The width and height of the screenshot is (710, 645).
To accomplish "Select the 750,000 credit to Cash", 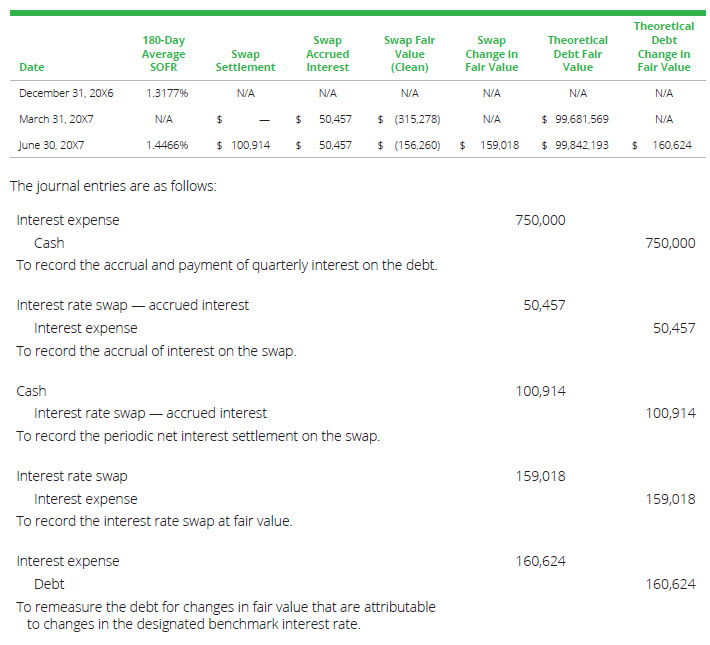I will pyautogui.click(x=670, y=243).
